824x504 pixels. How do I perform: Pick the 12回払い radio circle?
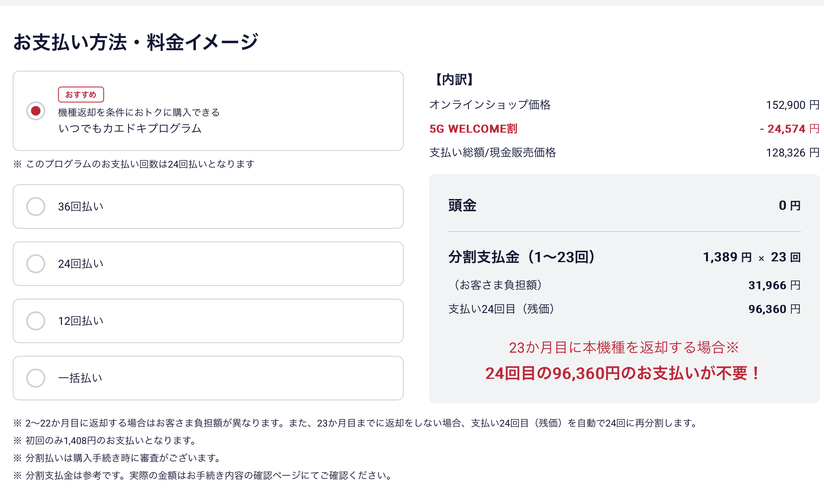(36, 321)
